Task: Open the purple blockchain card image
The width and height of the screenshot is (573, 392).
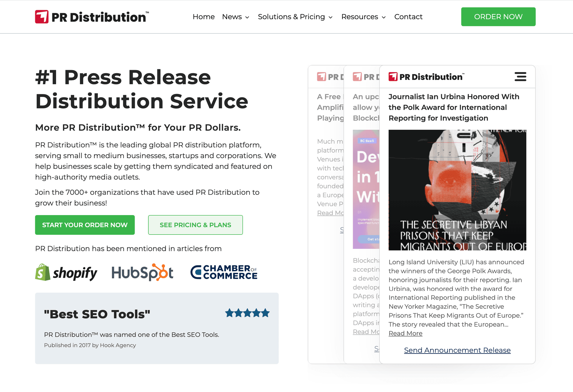Action: pos(366,189)
